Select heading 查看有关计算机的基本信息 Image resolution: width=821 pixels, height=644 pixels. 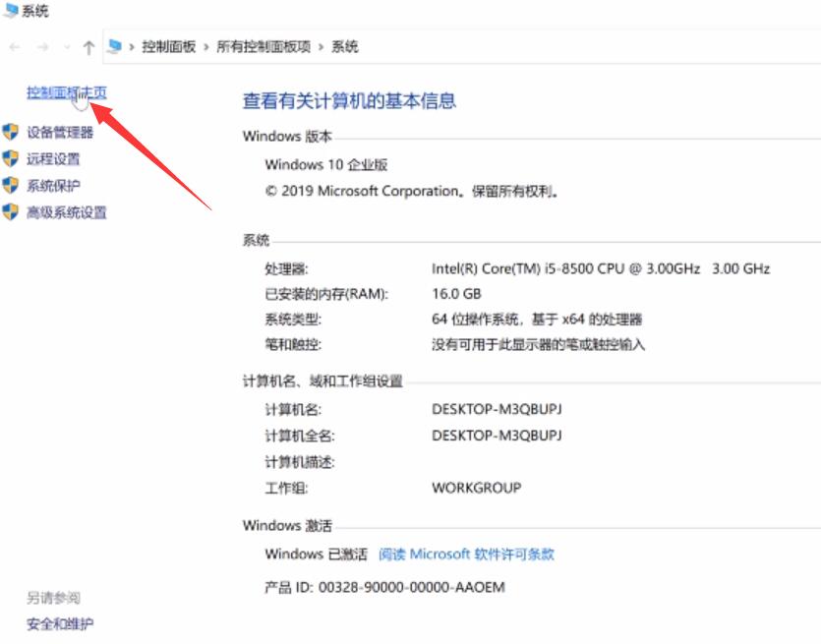click(349, 100)
